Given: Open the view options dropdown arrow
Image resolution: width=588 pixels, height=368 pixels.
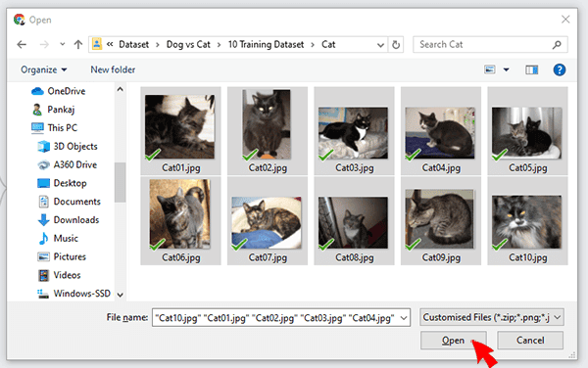Looking at the screenshot, I should click(506, 69).
